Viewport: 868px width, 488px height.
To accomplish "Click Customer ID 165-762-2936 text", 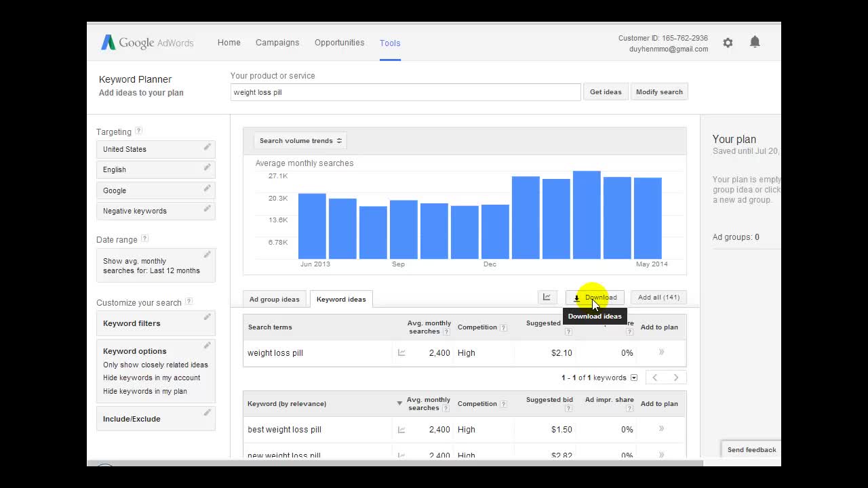I will [x=663, y=38].
